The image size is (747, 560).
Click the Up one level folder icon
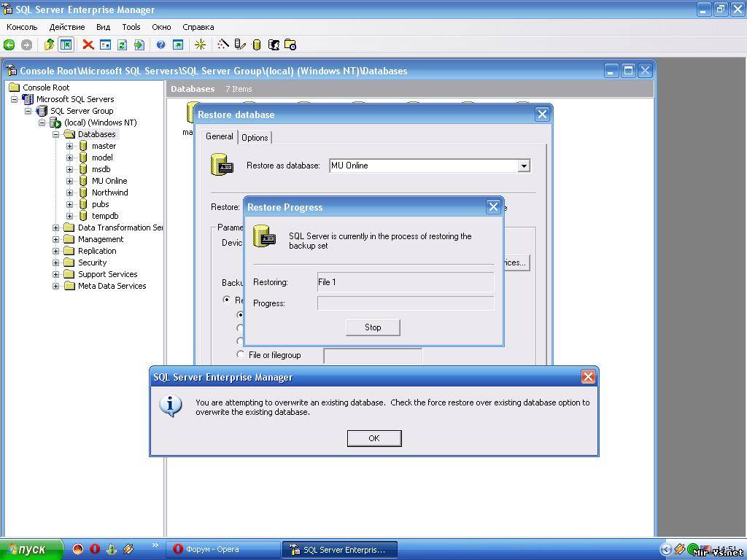pos(49,45)
